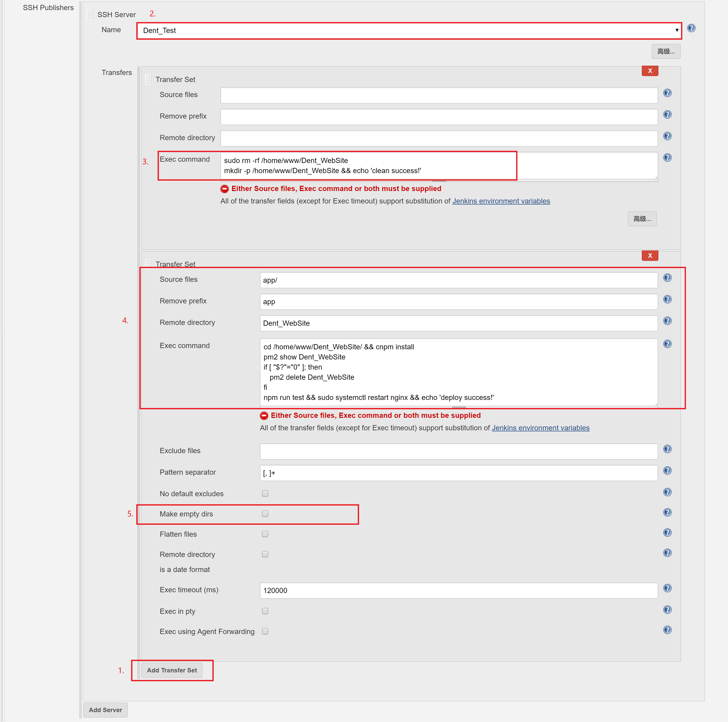
Task: Open the SSH Server Name dropdown
Action: 409,31
